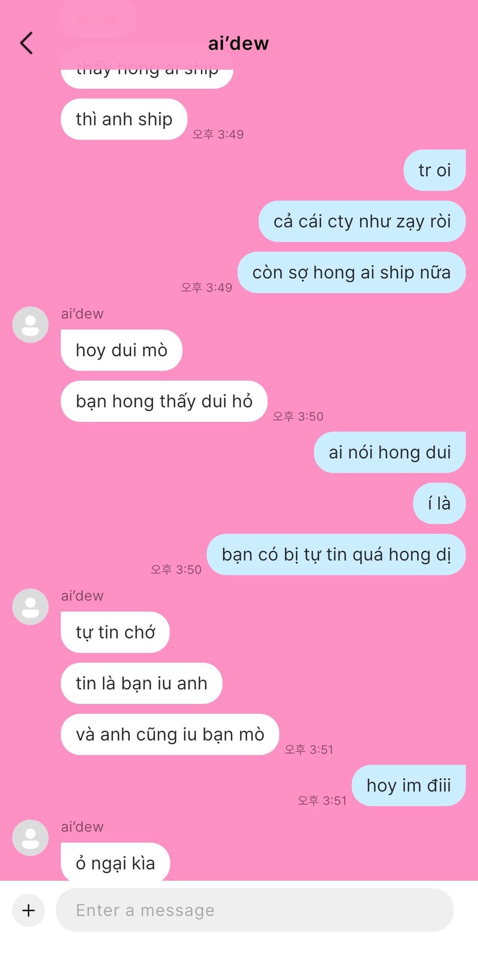Tap the ai'dew sender name above "tự tin chớ"
This screenshot has height=980, width=478.
click(x=82, y=596)
